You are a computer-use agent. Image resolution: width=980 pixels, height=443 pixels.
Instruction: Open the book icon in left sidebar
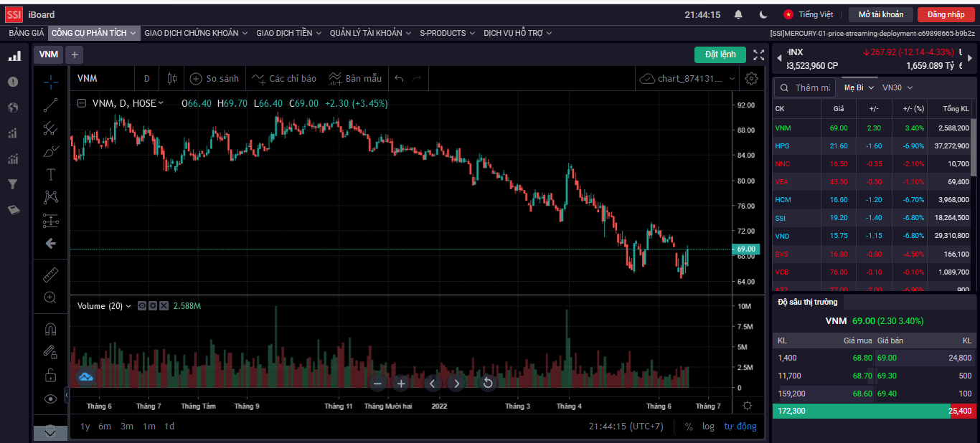pos(13,210)
